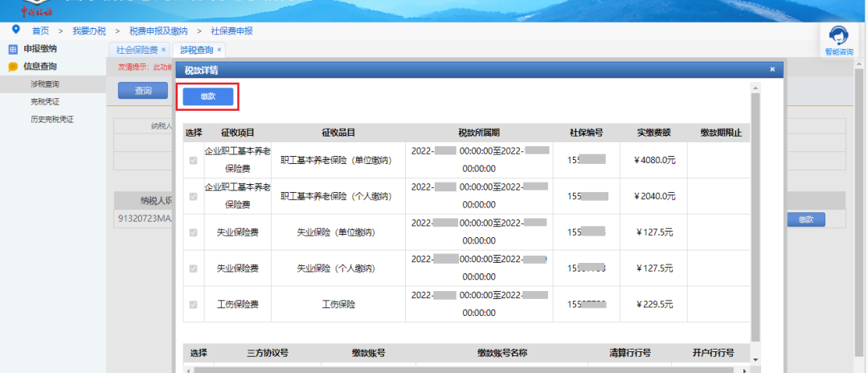Viewport: 868px width, 373px height.
Task: Open 历史完税凭证 in the sidebar
Action: [x=52, y=119]
